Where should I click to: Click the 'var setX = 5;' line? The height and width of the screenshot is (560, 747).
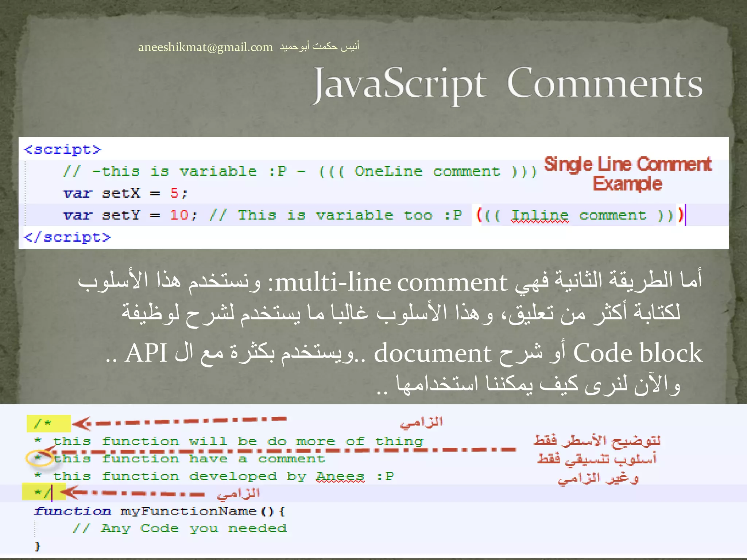(125, 193)
